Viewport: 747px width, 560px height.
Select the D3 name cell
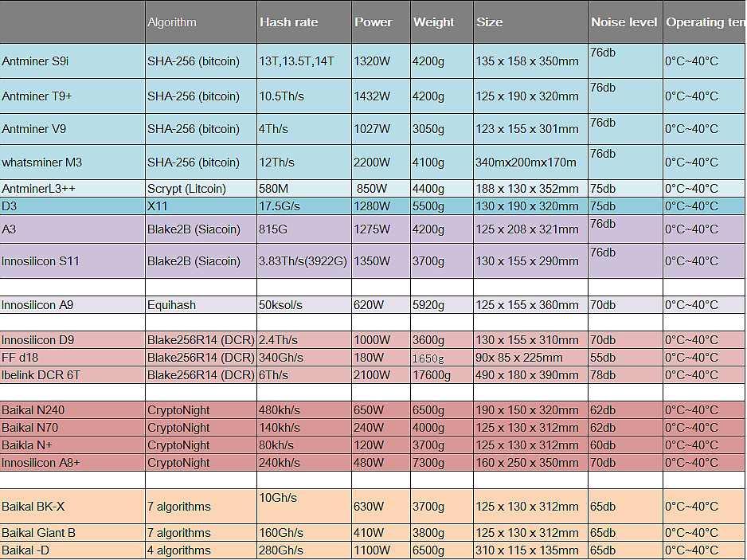click(x=72, y=206)
